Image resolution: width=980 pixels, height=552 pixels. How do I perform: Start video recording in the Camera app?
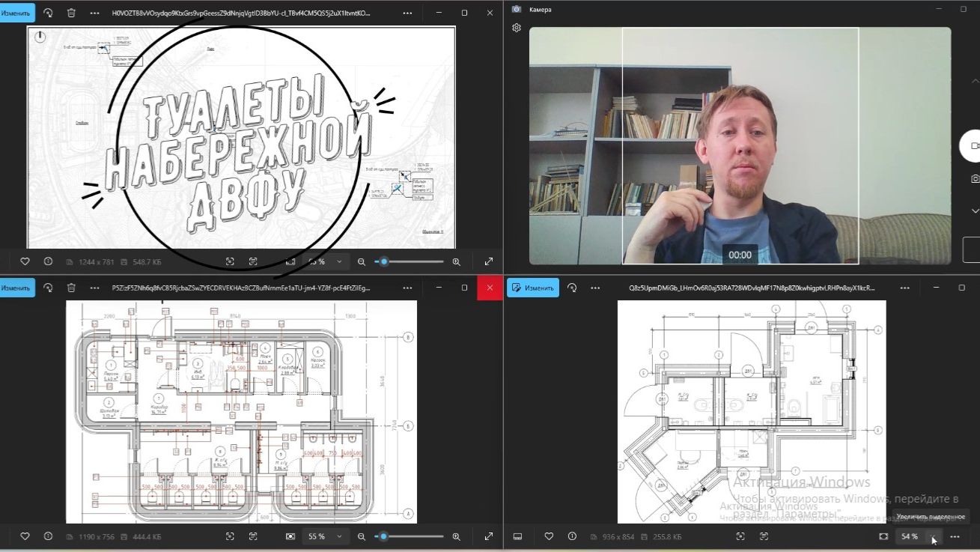[972, 146]
